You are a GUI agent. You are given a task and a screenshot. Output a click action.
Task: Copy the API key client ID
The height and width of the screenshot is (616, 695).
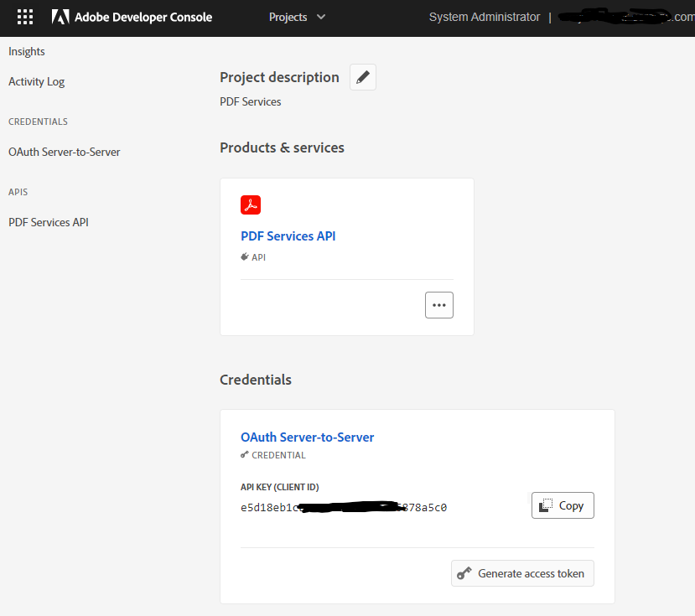(562, 505)
